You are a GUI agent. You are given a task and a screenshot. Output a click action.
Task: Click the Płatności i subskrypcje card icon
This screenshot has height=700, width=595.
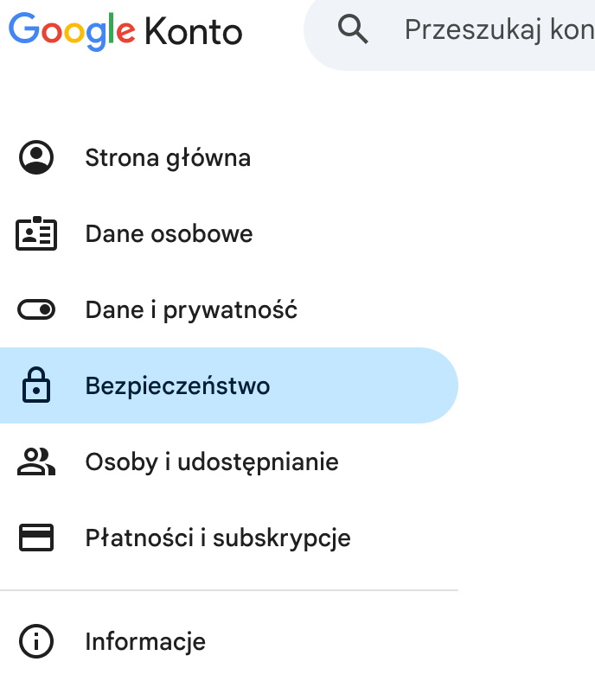[x=35, y=538]
